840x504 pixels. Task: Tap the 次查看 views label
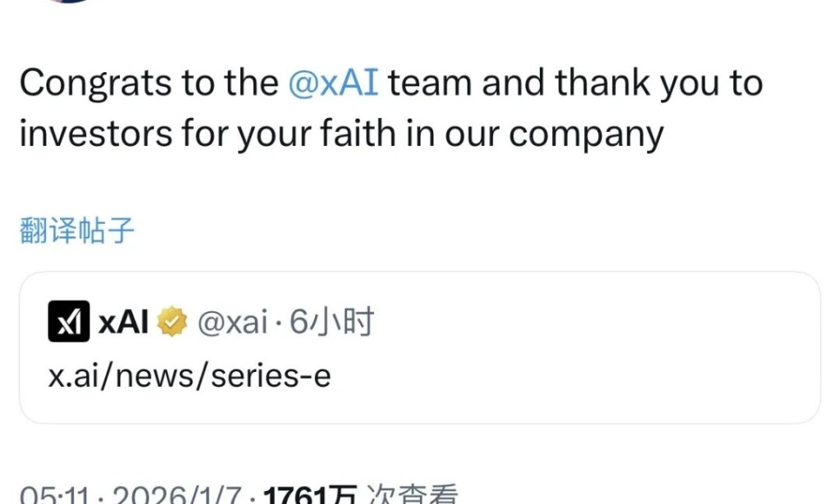pyautogui.click(x=412, y=494)
